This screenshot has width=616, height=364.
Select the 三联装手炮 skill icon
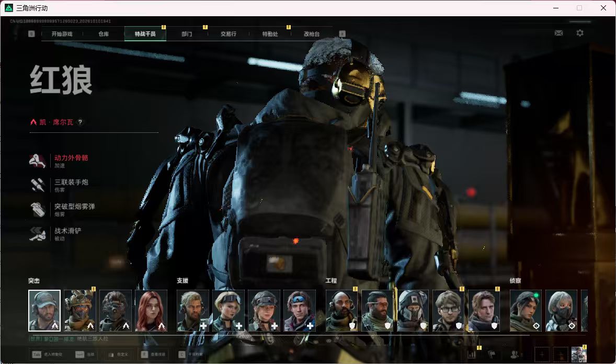38,185
